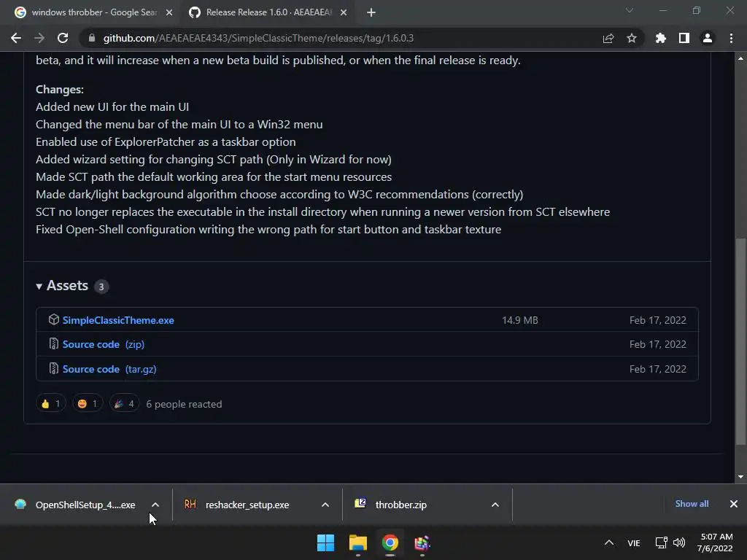
Task: Show hidden system tray icons
Action: (x=609, y=542)
